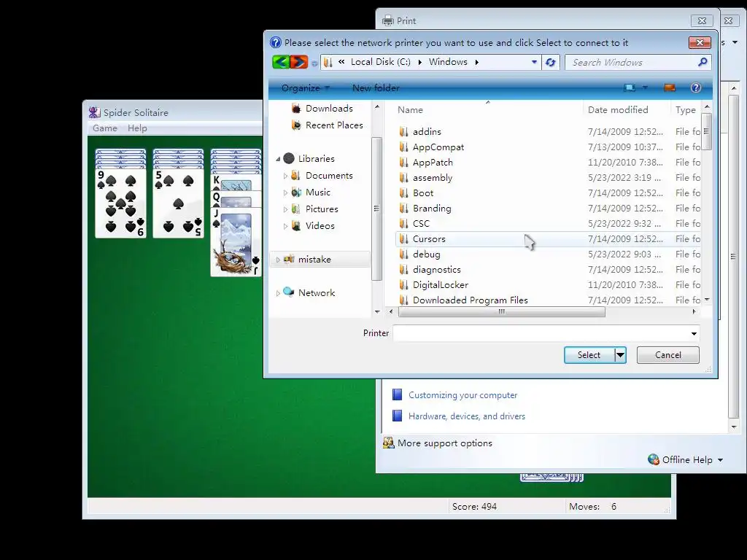Click the Windows breadcrumb segment
This screenshot has height=560, width=747.
[x=448, y=62]
